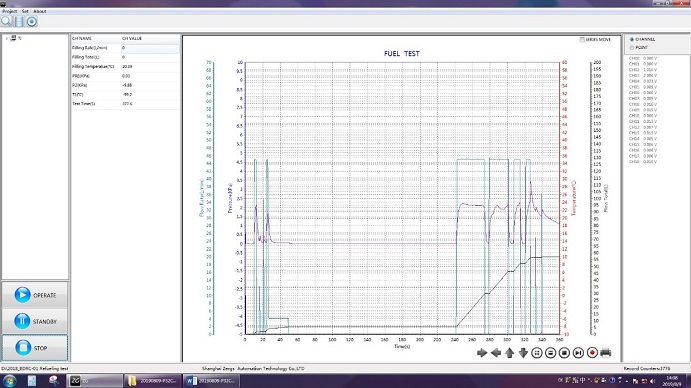
Task: Click the STANDBY button
Action: coord(35,321)
